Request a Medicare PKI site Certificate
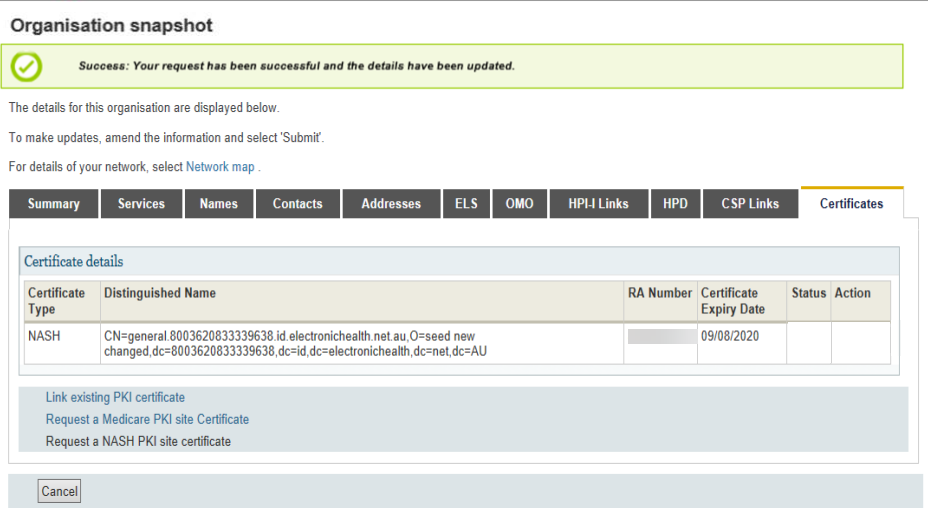This screenshot has width=928, height=522. click(147, 420)
